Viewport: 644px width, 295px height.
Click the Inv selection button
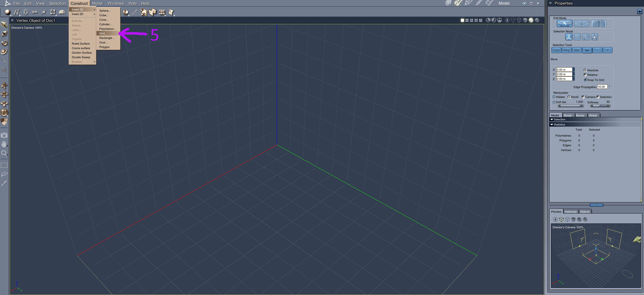tap(587, 50)
